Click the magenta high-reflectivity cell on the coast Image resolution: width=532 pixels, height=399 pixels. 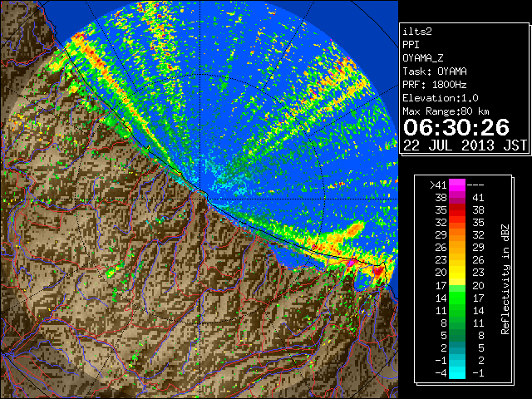click(351, 263)
